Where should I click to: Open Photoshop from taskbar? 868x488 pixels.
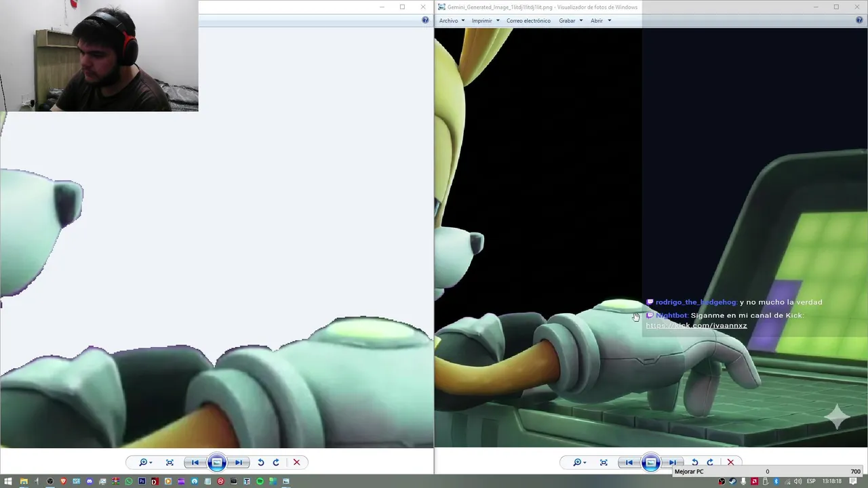point(142,481)
